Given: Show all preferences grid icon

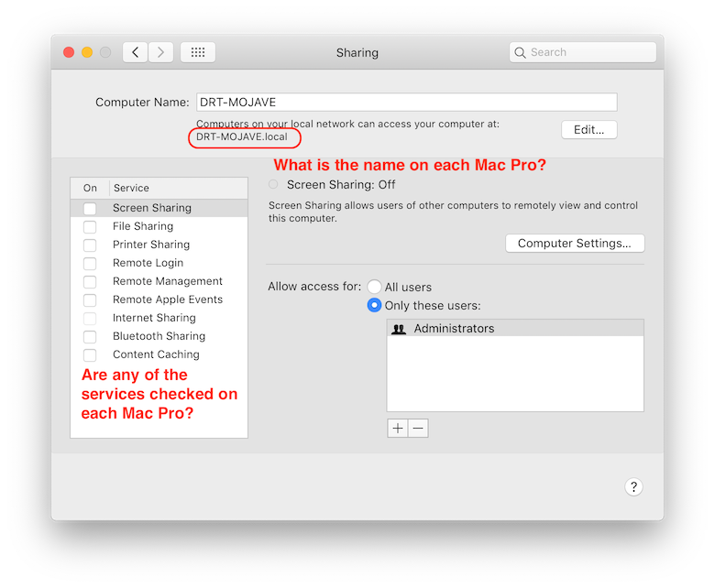Looking at the screenshot, I should click(198, 52).
